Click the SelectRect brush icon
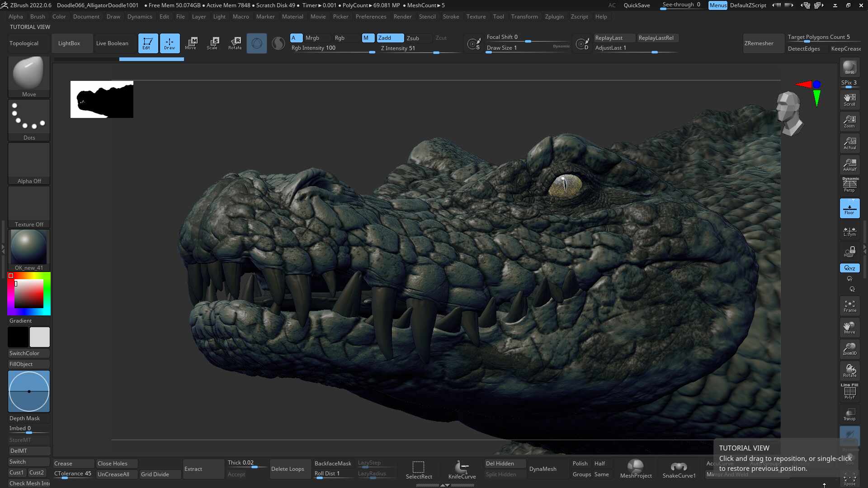Image resolution: width=868 pixels, height=488 pixels. tap(419, 469)
